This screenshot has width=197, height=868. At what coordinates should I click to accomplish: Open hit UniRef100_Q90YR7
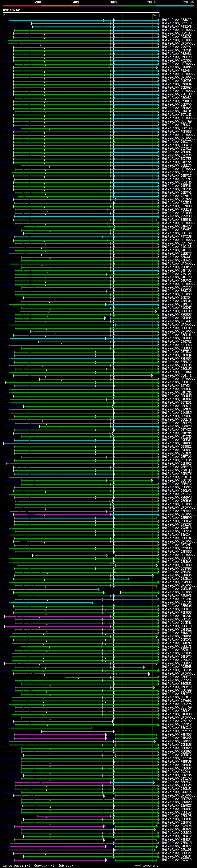(x=177, y=47)
